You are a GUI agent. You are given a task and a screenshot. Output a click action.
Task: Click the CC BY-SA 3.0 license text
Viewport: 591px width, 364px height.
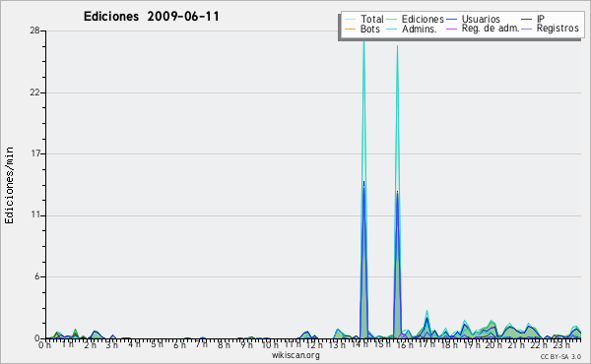click(560, 356)
